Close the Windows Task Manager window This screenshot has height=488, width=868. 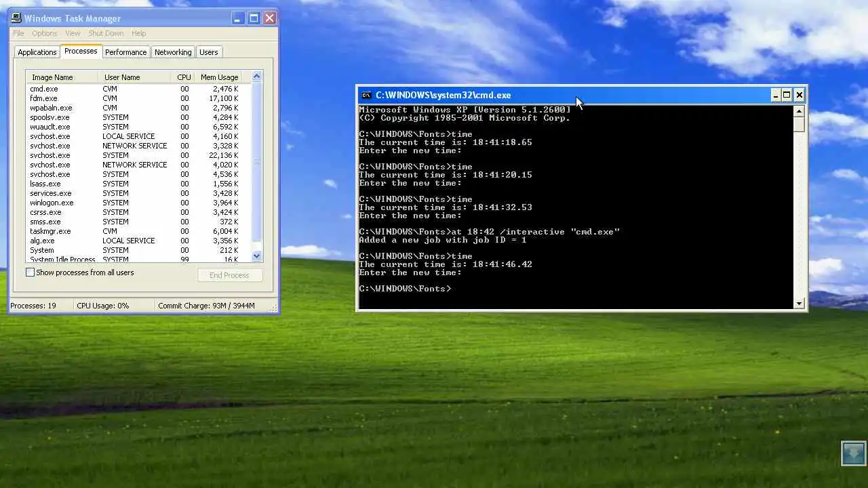[x=269, y=18]
